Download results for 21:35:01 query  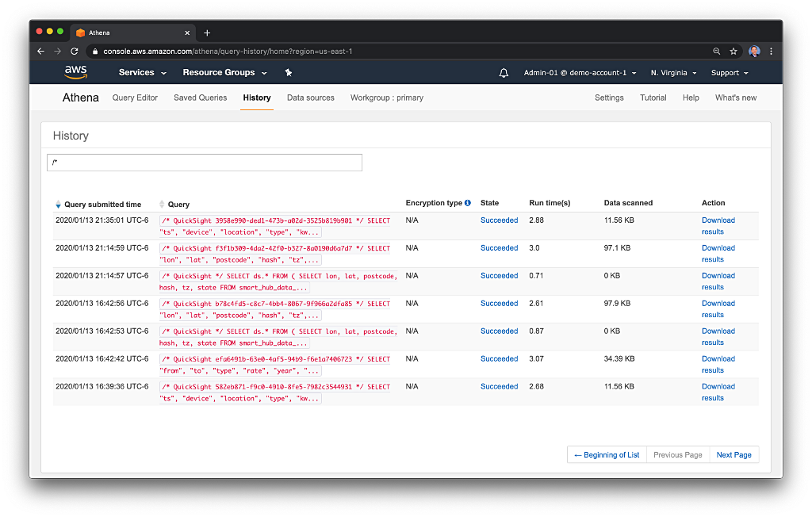718,226
